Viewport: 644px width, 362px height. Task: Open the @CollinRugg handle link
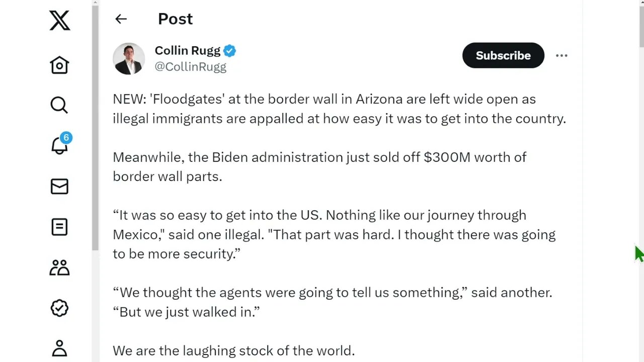click(x=190, y=67)
